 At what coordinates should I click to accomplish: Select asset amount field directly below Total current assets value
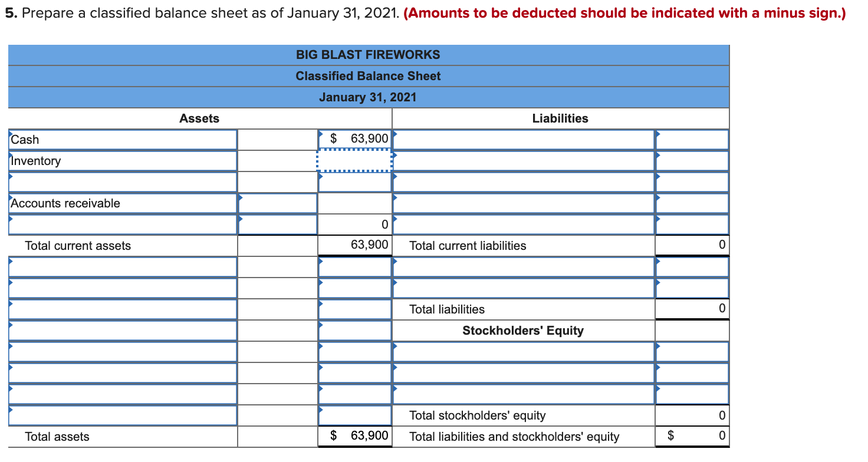coord(355,267)
